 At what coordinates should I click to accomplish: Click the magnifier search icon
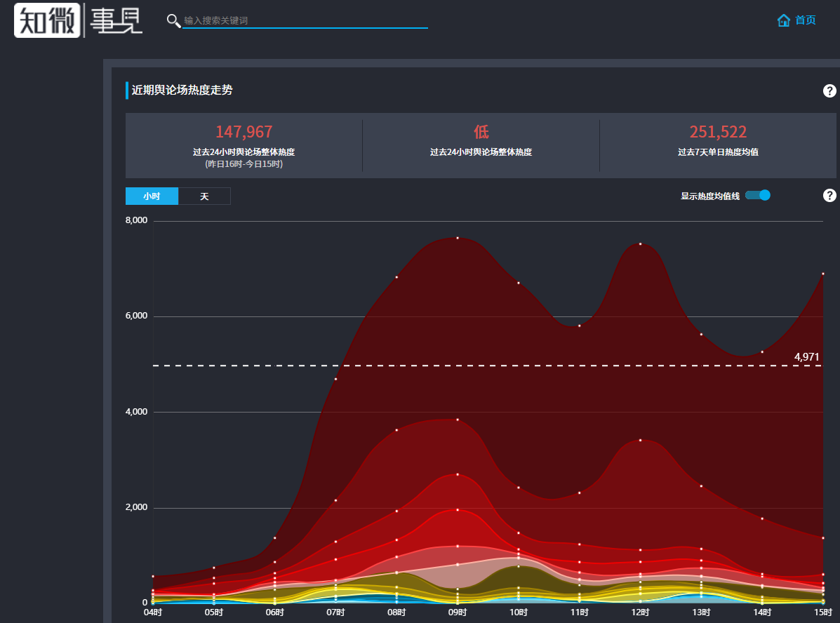pos(173,21)
